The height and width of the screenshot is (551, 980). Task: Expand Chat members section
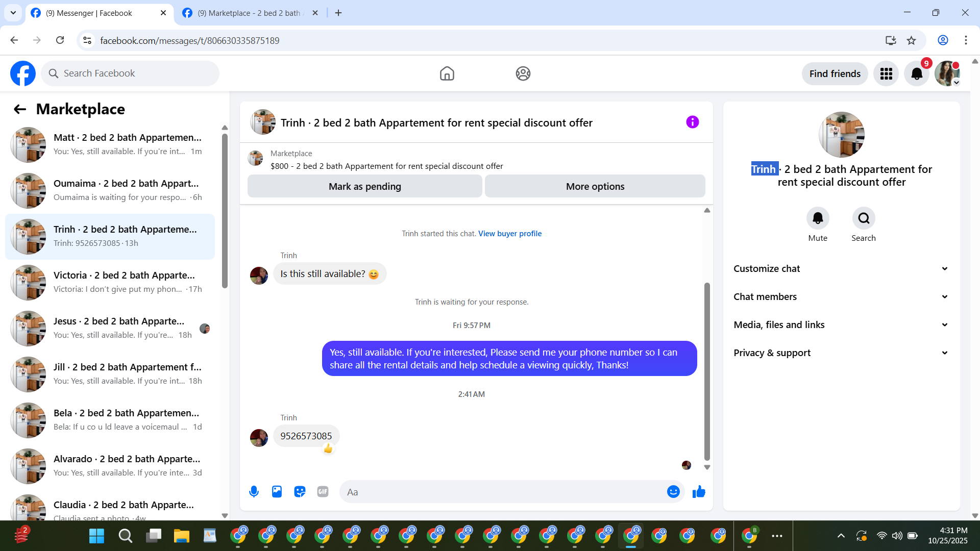[x=841, y=297]
